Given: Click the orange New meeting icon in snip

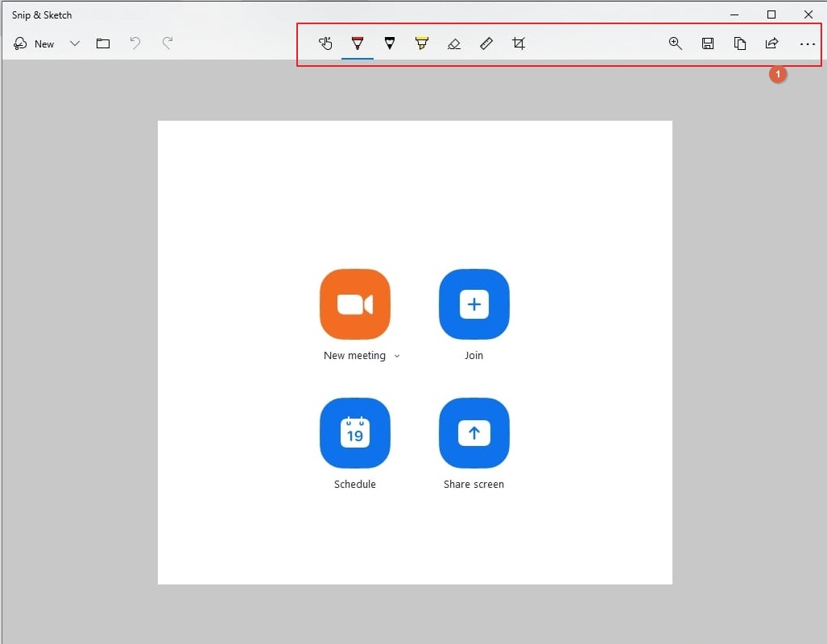Looking at the screenshot, I should click(x=355, y=304).
